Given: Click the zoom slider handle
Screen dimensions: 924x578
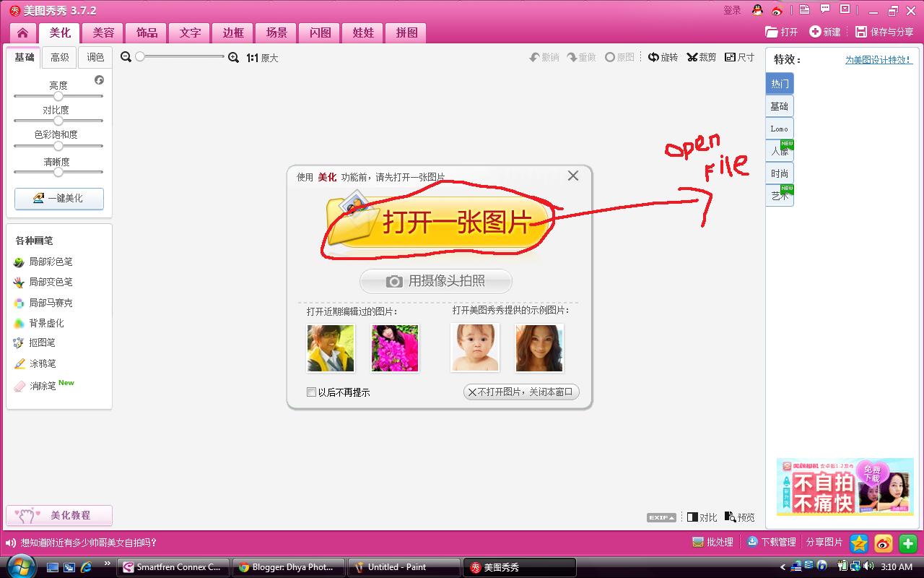Looking at the screenshot, I should [140, 56].
